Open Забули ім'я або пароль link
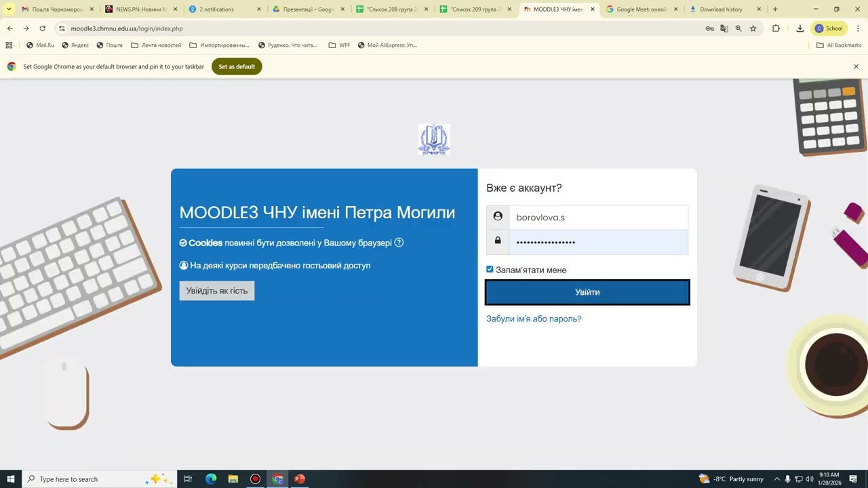The height and width of the screenshot is (488, 868). coord(534,319)
